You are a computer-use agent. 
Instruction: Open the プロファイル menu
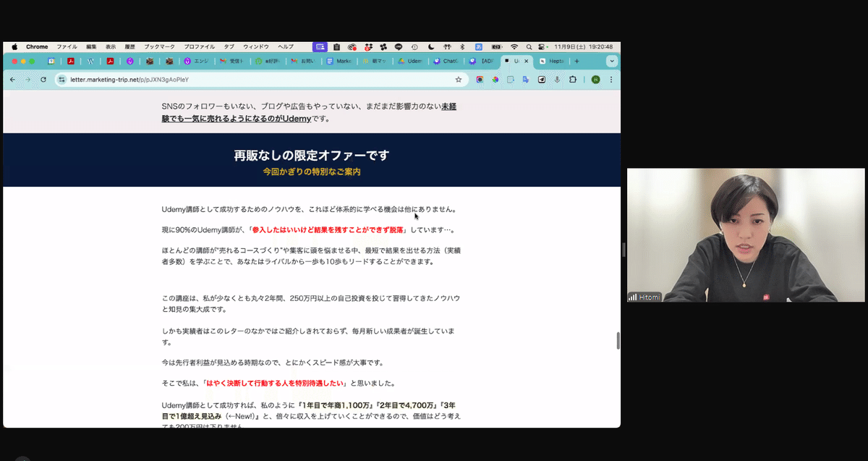(x=199, y=46)
